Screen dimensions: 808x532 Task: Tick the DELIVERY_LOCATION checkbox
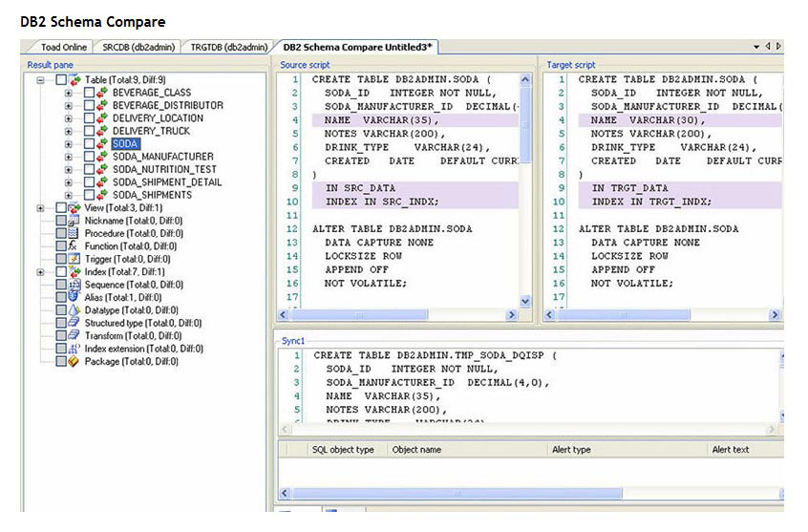(89, 118)
